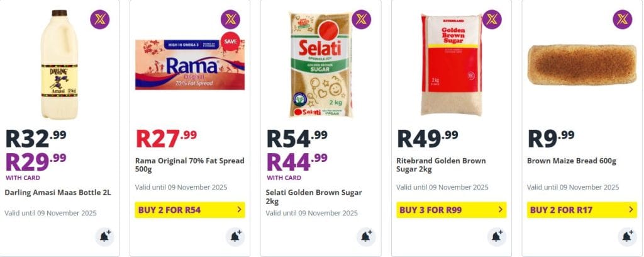The height and width of the screenshot is (257, 644).
Task: Click the Selati sugar bag image
Action: click(x=320, y=65)
